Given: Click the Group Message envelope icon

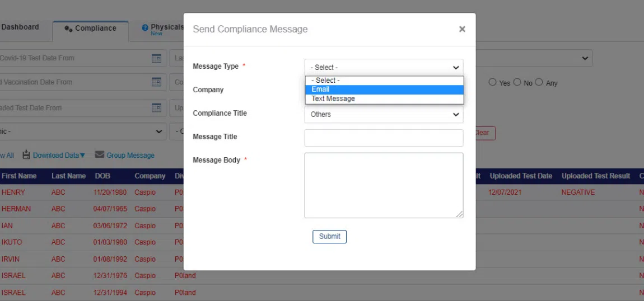Looking at the screenshot, I should [x=100, y=155].
